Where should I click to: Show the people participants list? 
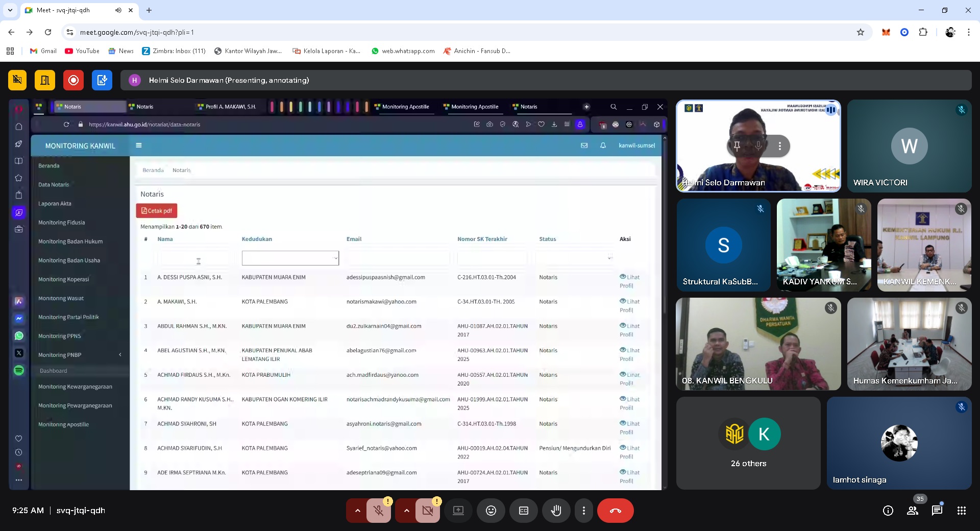912,511
